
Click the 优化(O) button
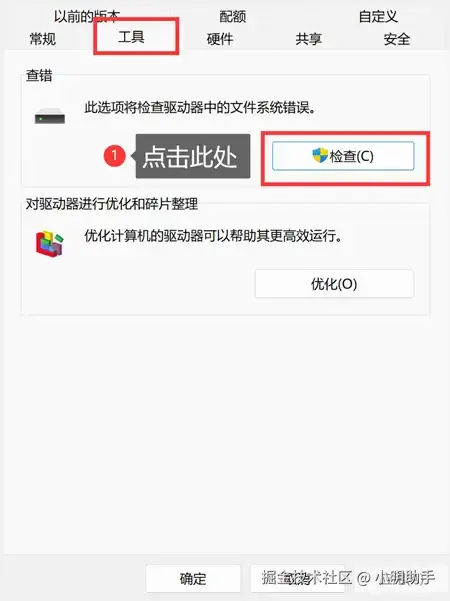pyautogui.click(x=334, y=284)
